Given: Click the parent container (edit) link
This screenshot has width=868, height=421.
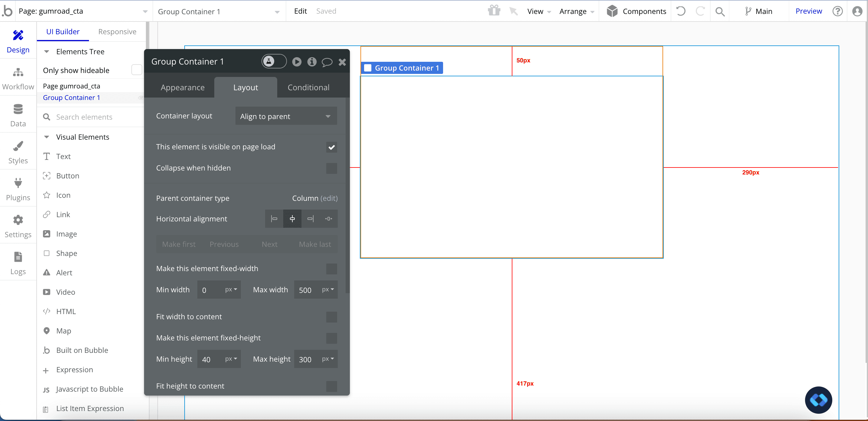Looking at the screenshot, I should 329,198.
